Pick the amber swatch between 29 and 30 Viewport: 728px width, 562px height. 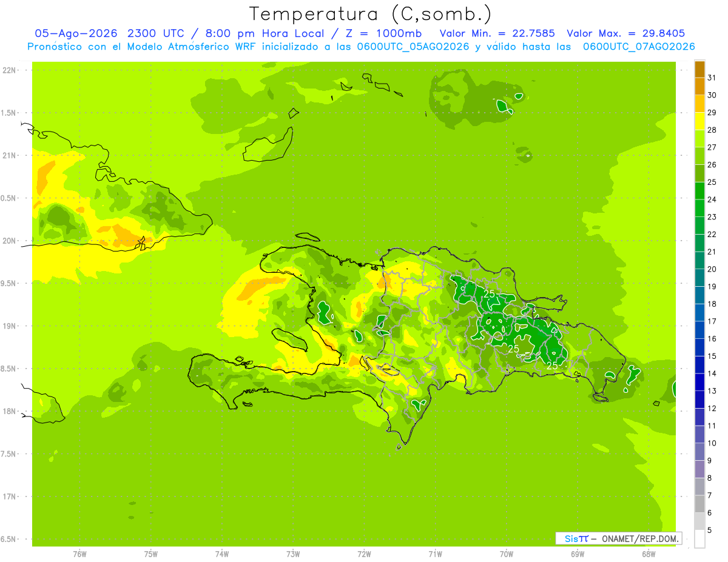699,104
